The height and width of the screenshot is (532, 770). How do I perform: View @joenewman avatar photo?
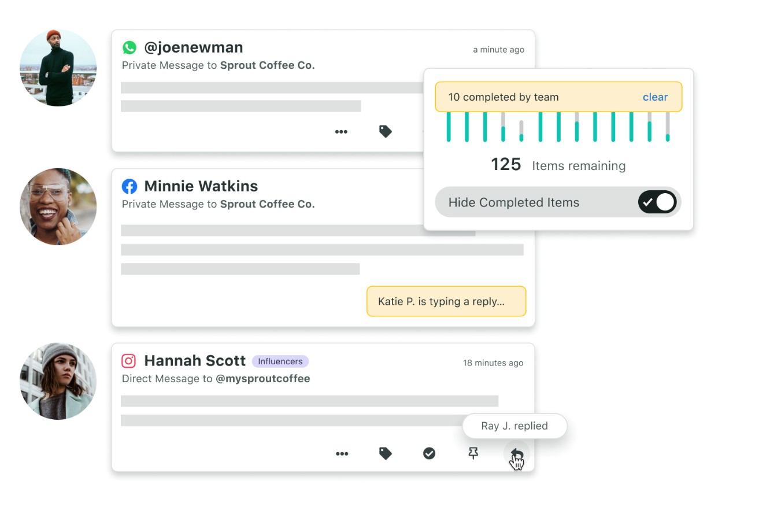pos(58,68)
